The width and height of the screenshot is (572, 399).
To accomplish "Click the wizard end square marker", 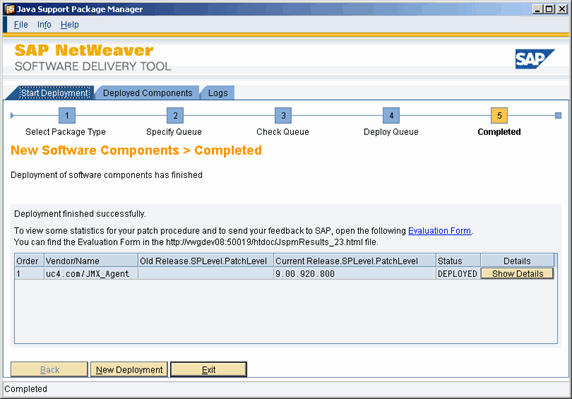I will tap(558, 116).
